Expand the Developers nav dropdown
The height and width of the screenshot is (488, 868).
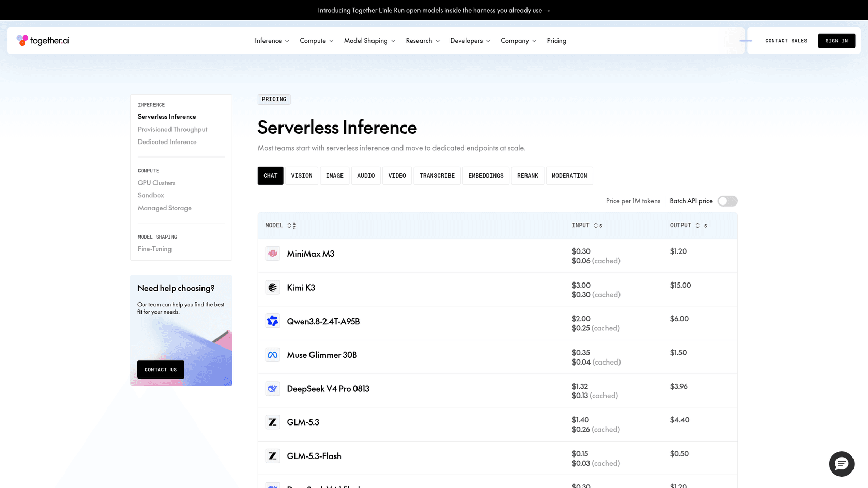(x=470, y=40)
